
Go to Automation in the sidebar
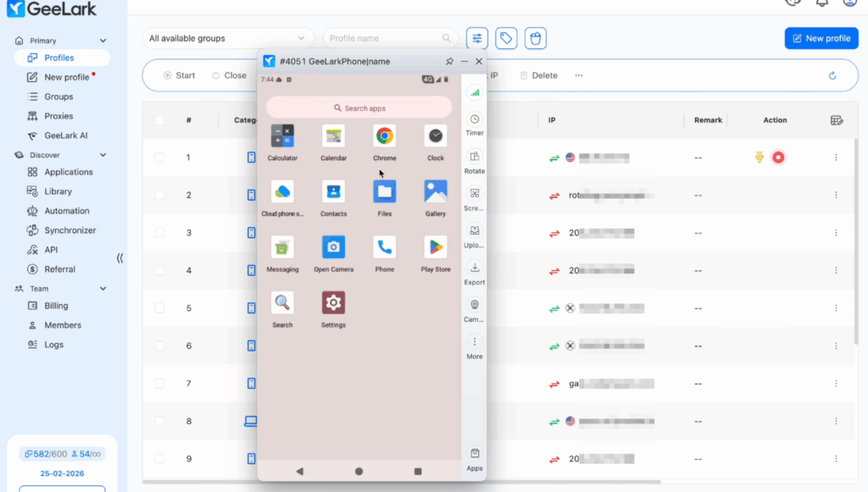tap(66, 211)
